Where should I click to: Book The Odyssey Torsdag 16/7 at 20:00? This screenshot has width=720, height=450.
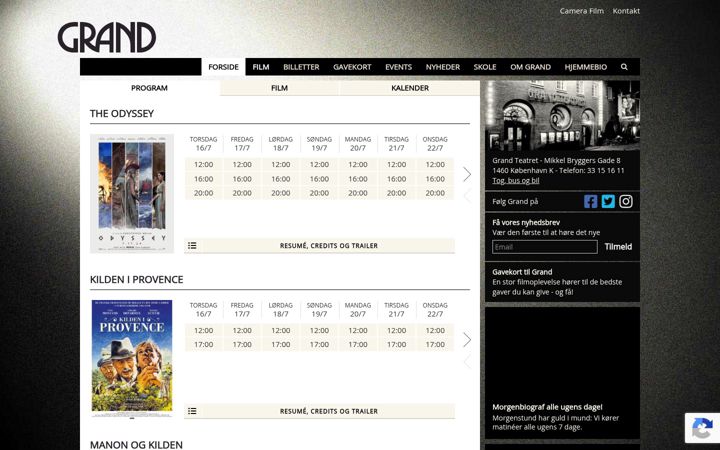[203, 193]
